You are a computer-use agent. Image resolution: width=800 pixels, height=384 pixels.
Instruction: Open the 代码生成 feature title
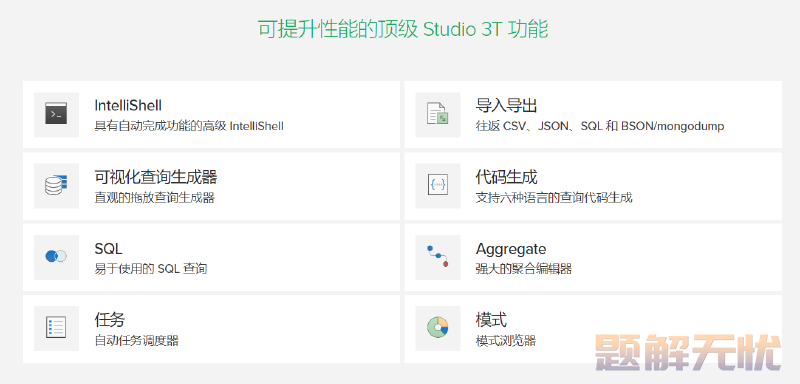[x=506, y=177]
